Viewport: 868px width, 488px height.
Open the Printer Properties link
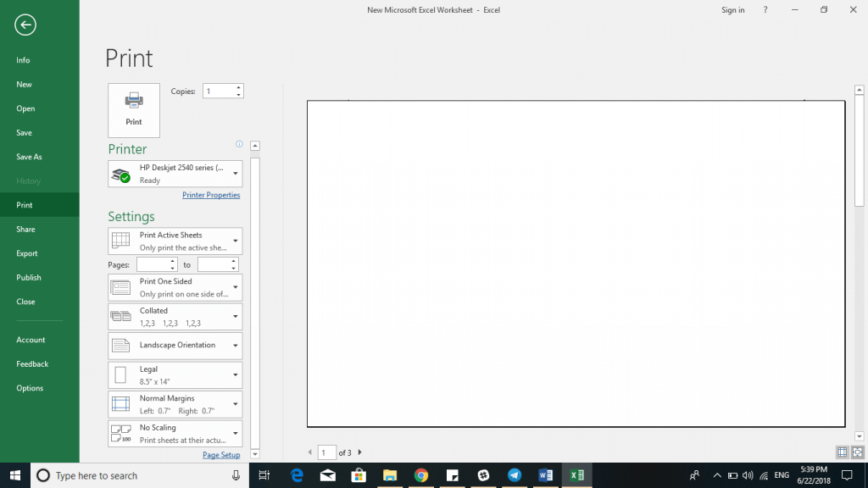click(x=211, y=195)
